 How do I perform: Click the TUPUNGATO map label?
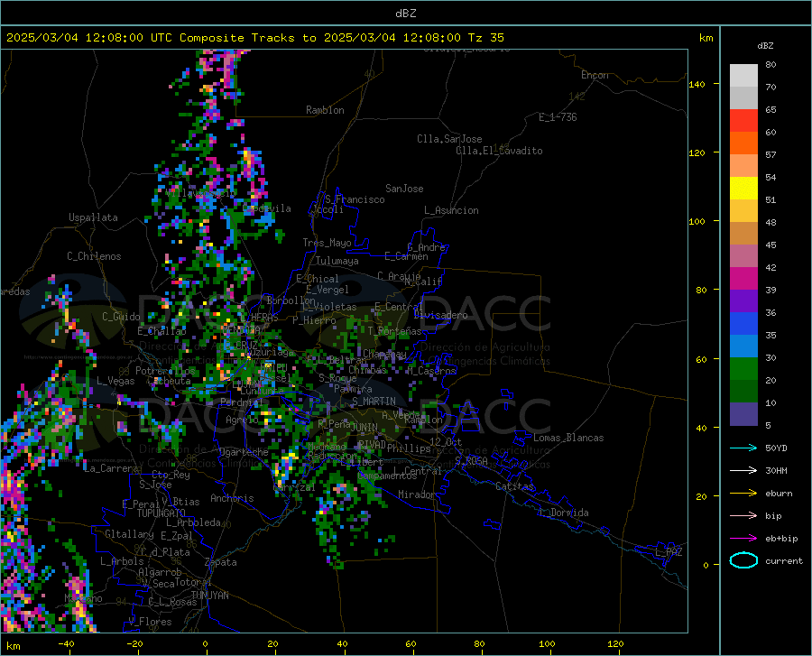pyautogui.click(x=161, y=513)
